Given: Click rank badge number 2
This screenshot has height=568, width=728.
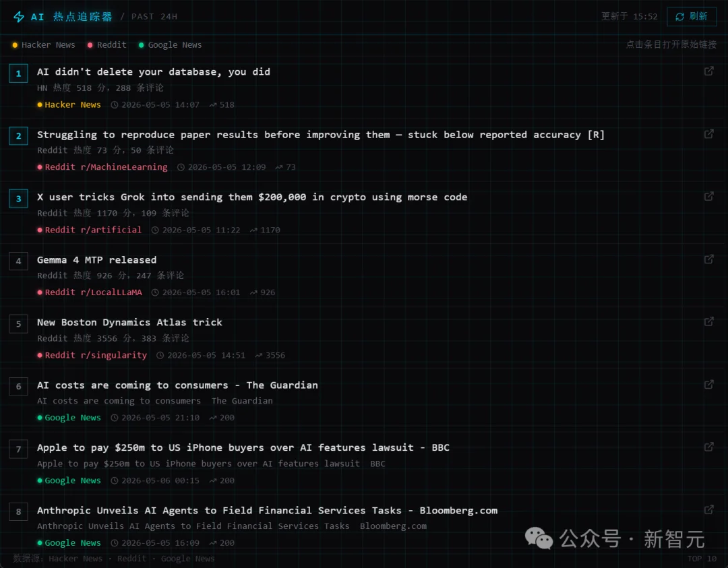Looking at the screenshot, I should point(19,136).
